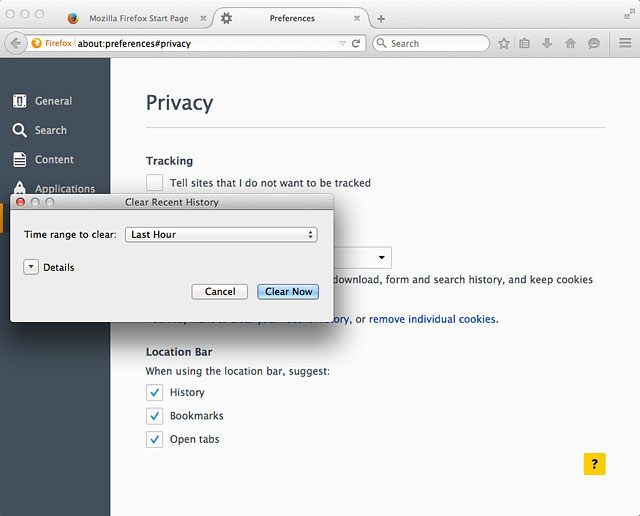The height and width of the screenshot is (516, 640).
Task: Uncheck the History suggestion checkbox
Action: point(154,392)
